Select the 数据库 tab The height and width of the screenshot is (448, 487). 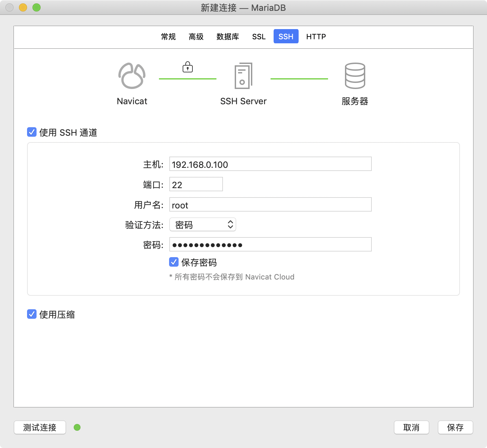228,37
